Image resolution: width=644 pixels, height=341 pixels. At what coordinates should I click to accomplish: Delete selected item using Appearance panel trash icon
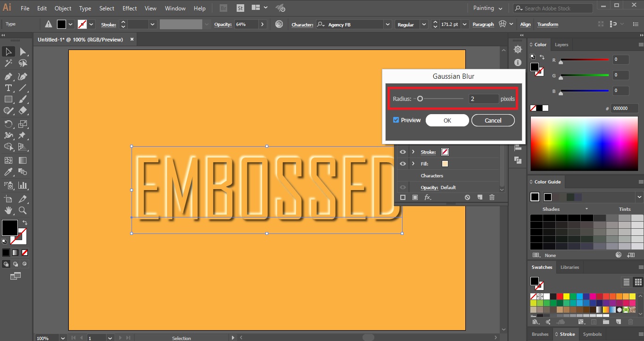pos(492,197)
